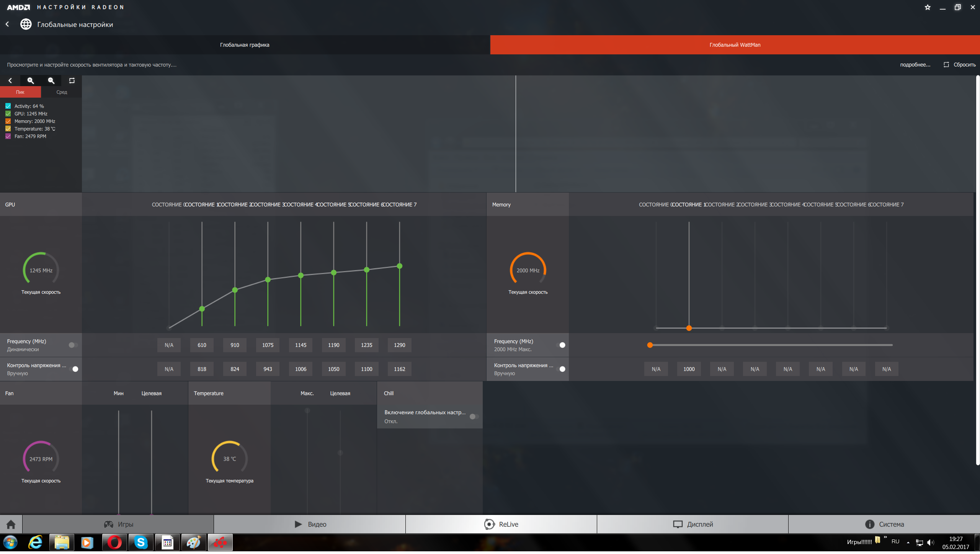Toggle Memory voltage control switch

click(561, 369)
